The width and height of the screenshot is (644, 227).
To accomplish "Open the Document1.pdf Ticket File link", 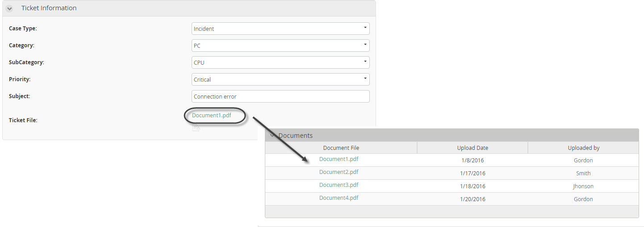I will pyautogui.click(x=212, y=116).
